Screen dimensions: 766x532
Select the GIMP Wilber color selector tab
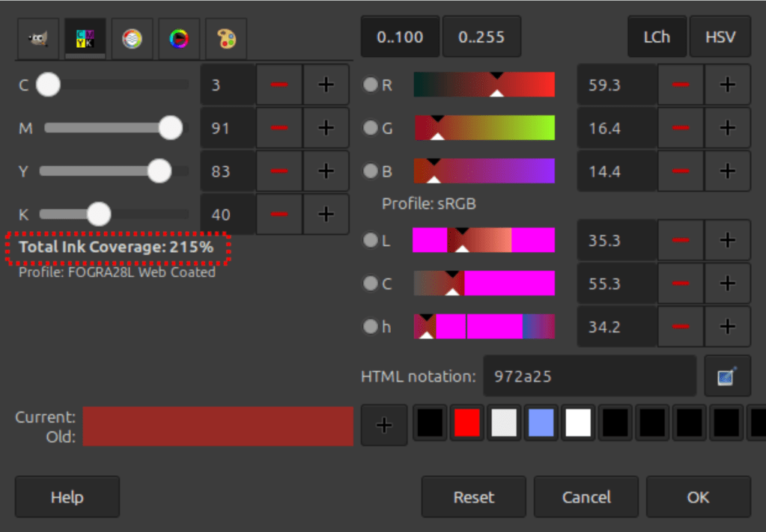(x=38, y=39)
